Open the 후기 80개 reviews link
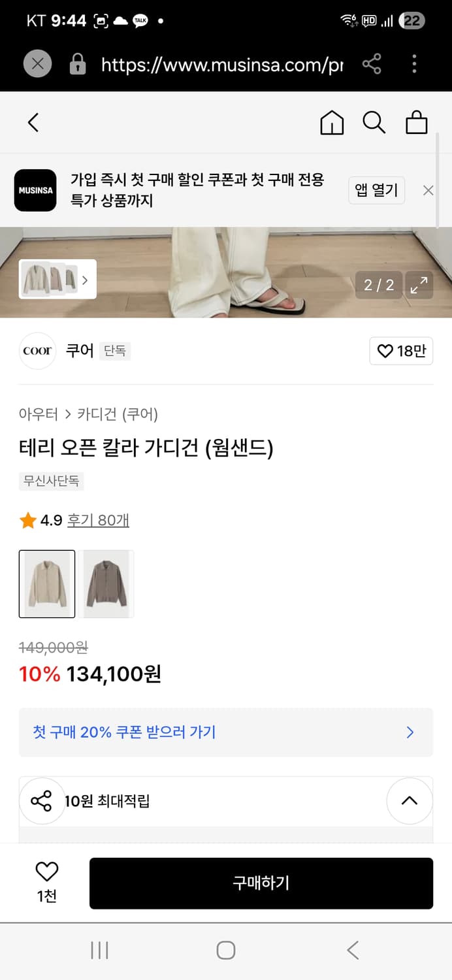Viewport: 452px width, 980px height. (99, 519)
